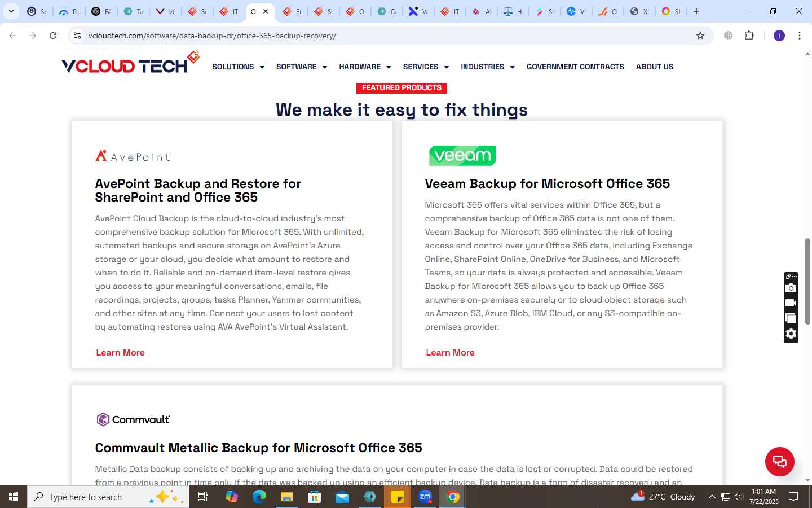This screenshot has width=812, height=508.
Task: Open the Extensions puzzle icon
Action: point(749,36)
